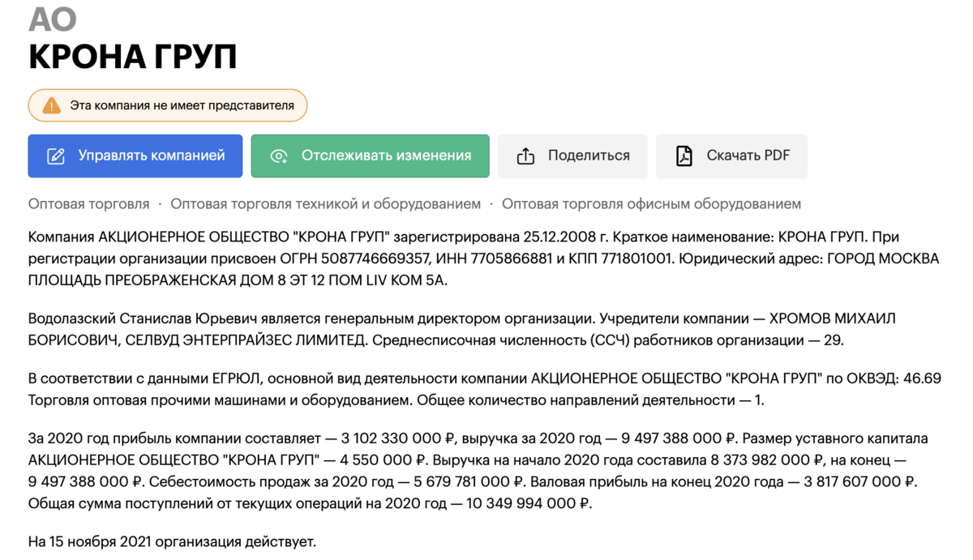973x560 pixels.
Task: Click the eye icon in Отслеживать изменения
Action: pyautogui.click(x=279, y=156)
